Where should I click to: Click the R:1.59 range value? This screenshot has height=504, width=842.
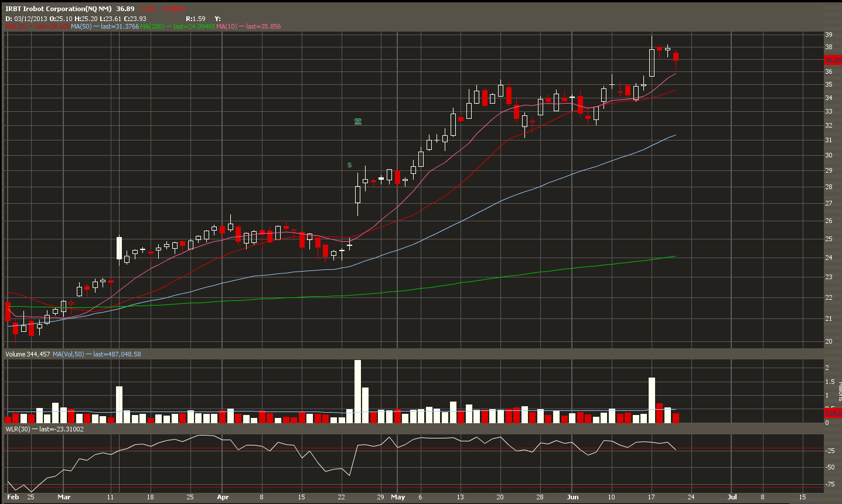[x=196, y=19]
